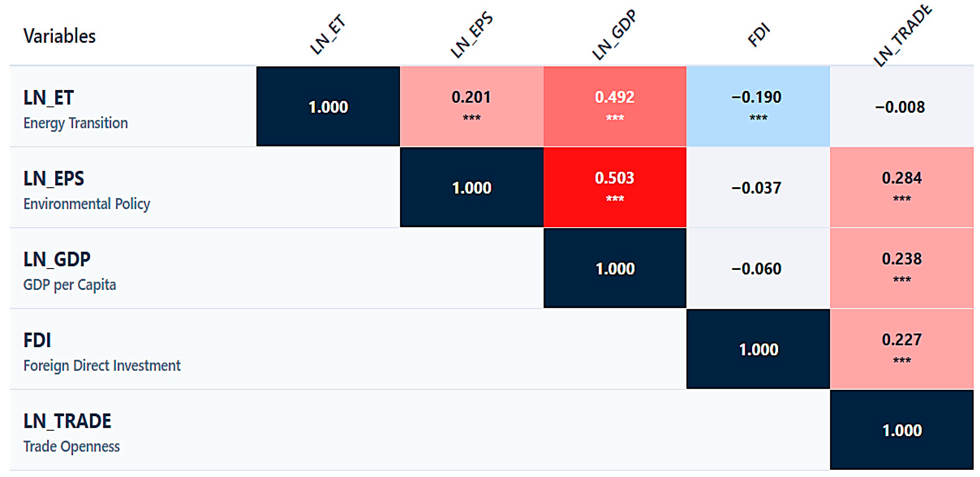
Task: Select the Environmental Policy row label
Action: click(x=87, y=204)
